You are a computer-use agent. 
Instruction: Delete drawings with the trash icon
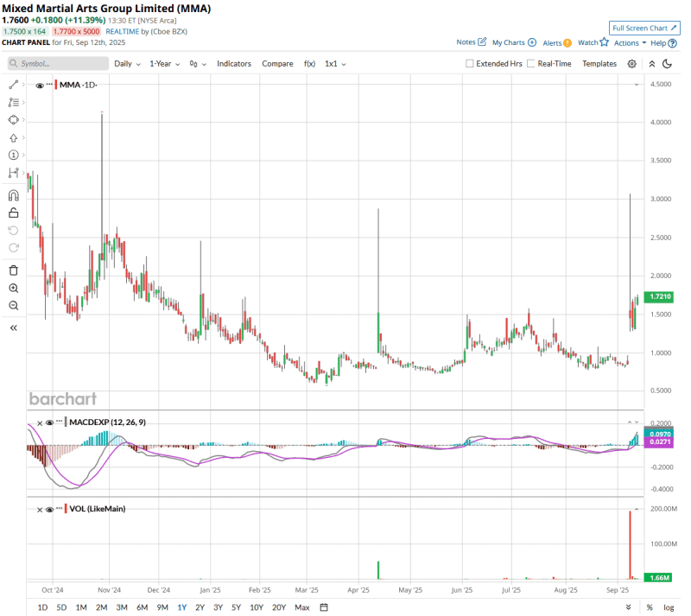pyautogui.click(x=13, y=270)
